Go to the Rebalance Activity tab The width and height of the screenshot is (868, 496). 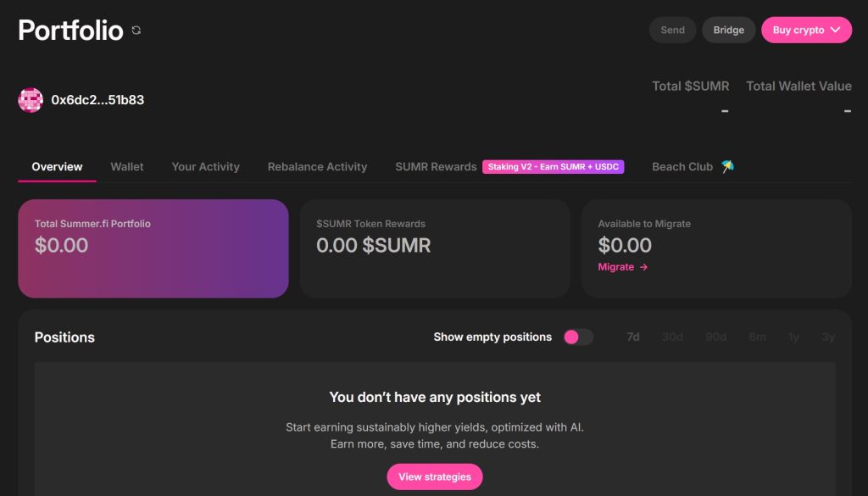pyautogui.click(x=317, y=167)
